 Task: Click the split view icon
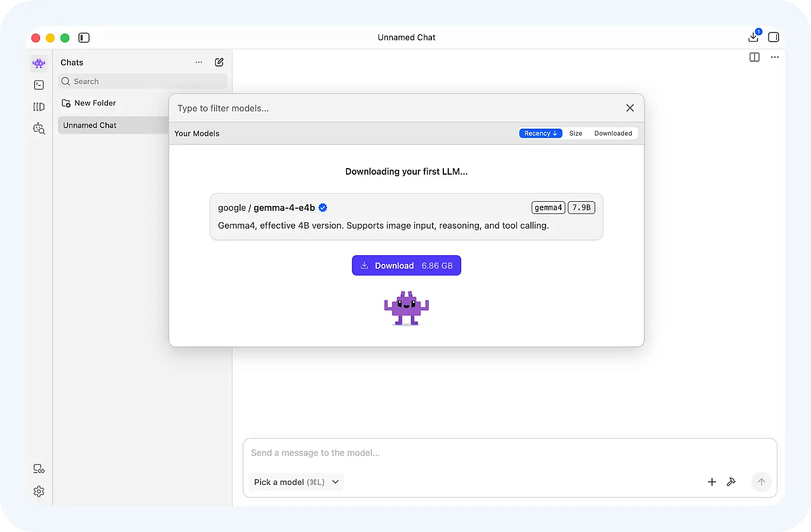click(x=755, y=57)
